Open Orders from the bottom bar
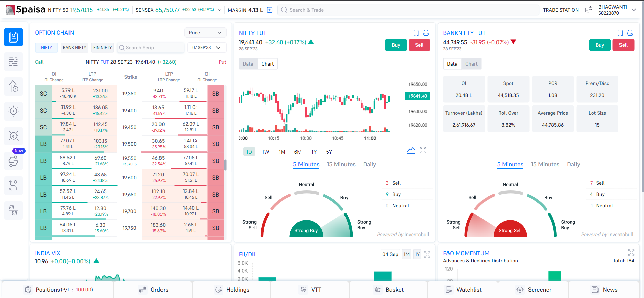 [153, 290]
